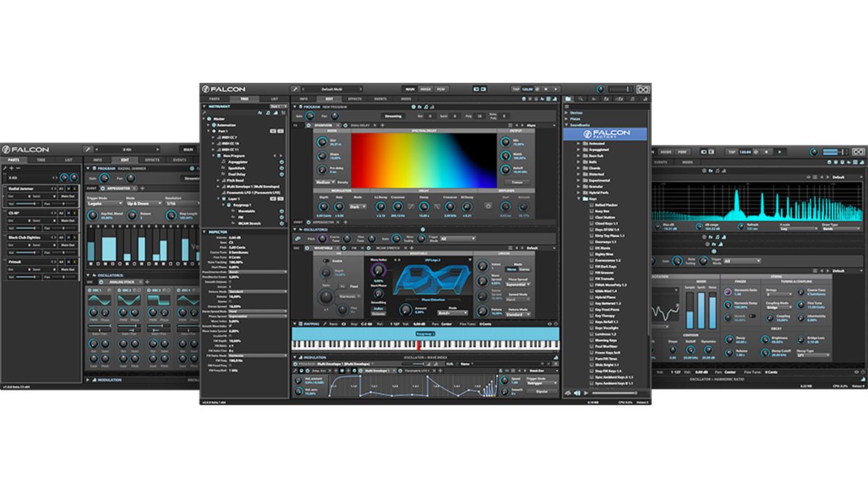
Task: Open the MODS tab in the center window
Action: (x=406, y=98)
